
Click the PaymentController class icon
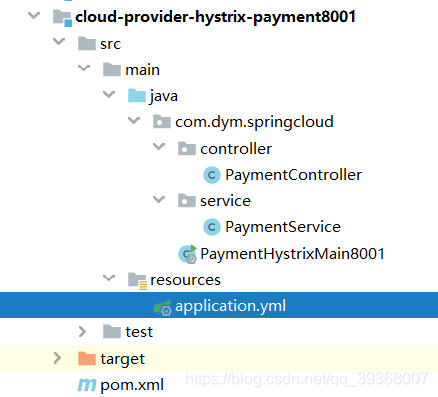pos(212,175)
